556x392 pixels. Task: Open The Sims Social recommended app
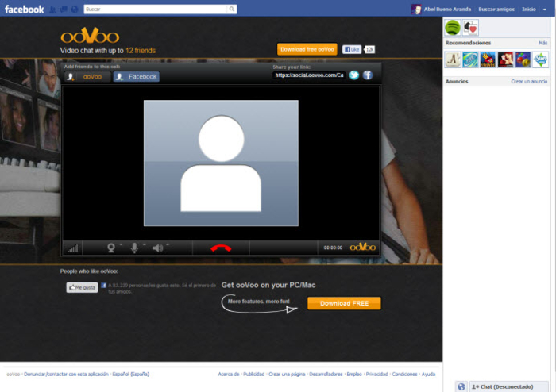pos(541,60)
